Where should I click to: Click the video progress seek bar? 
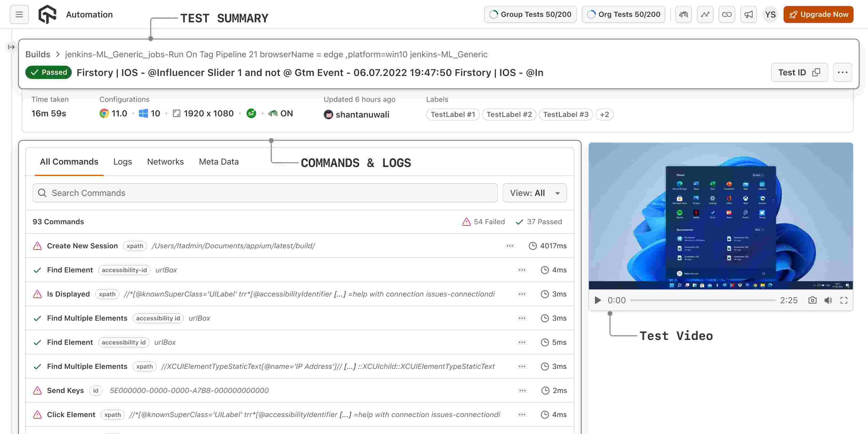coord(703,300)
